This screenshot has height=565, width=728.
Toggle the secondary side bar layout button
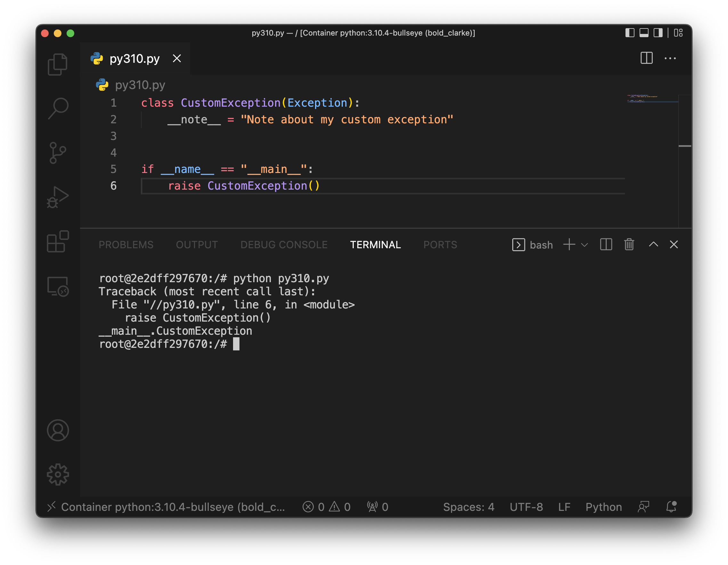[658, 33]
